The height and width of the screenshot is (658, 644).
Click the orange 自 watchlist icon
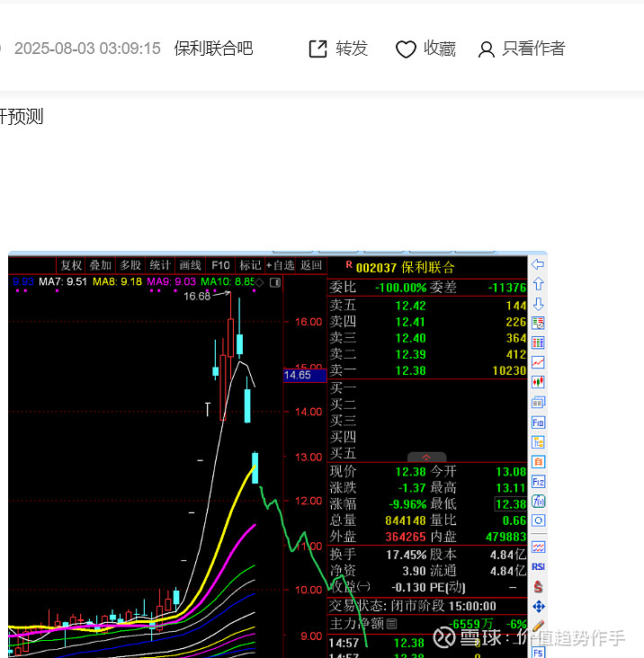[x=538, y=462]
